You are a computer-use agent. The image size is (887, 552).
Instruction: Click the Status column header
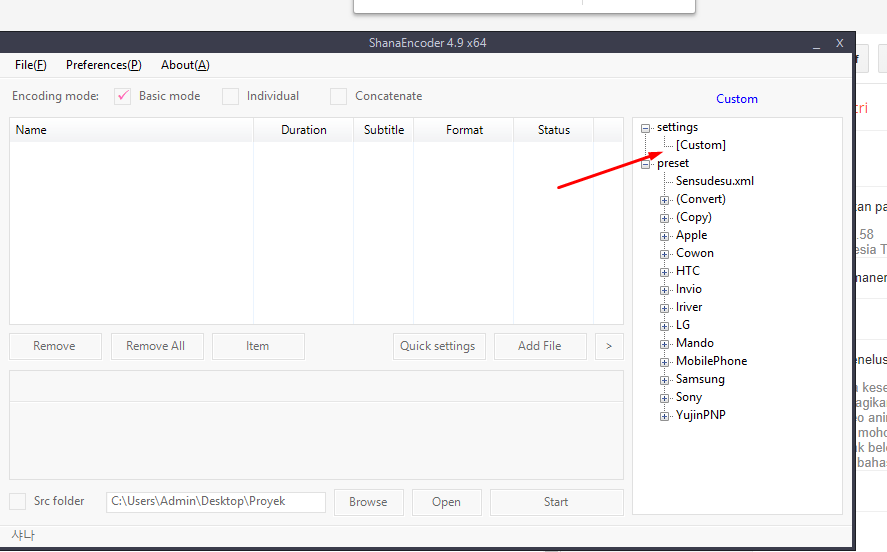(x=553, y=130)
